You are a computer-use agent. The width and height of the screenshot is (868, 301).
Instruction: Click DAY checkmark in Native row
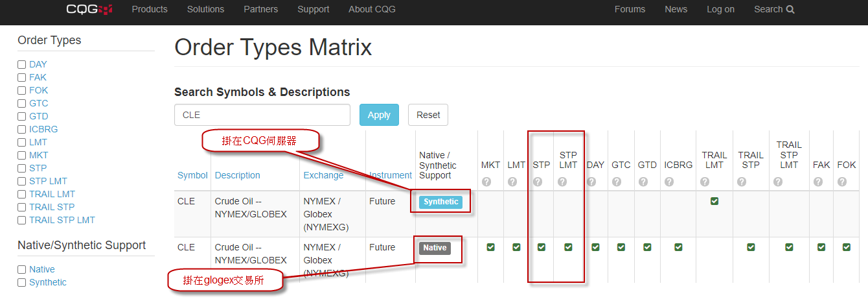pyautogui.click(x=595, y=247)
